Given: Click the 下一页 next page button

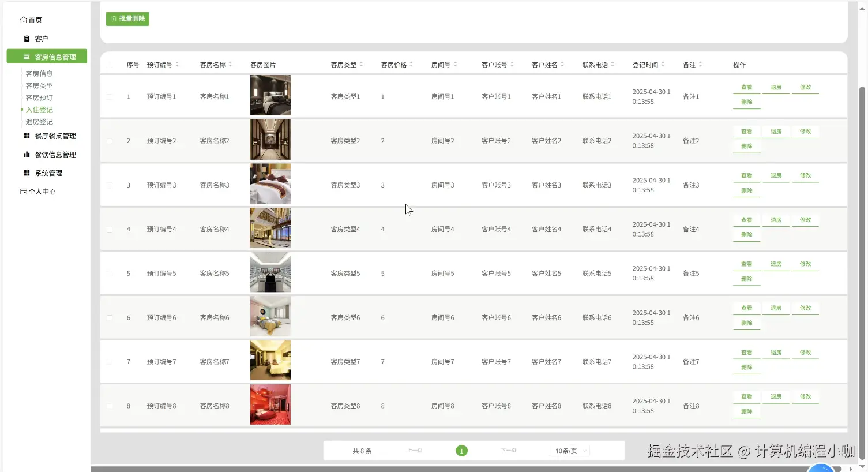Looking at the screenshot, I should tap(508, 451).
